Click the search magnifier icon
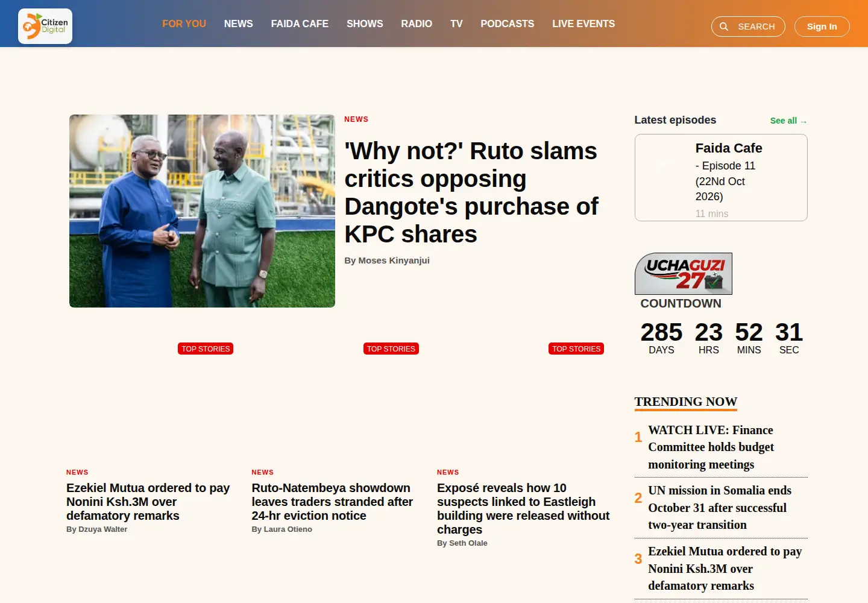 click(x=724, y=27)
